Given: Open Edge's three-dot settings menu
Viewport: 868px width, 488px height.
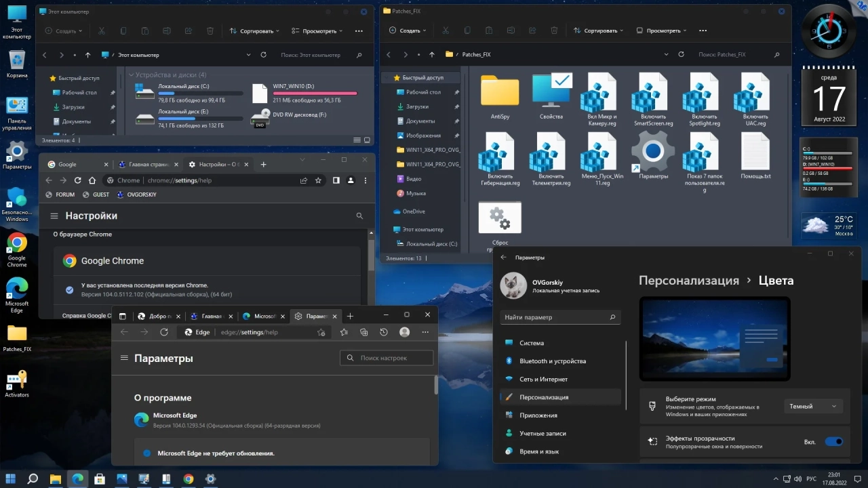Looking at the screenshot, I should coord(425,332).
